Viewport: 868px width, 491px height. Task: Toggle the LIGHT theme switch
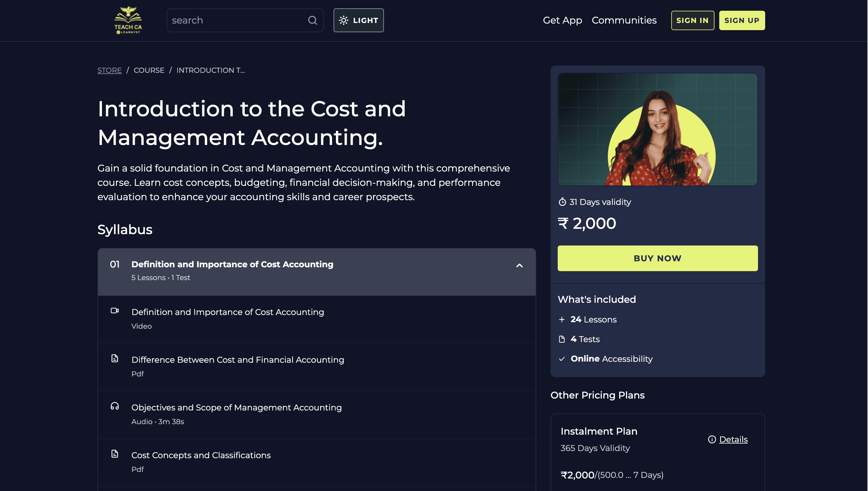(x=358, y=20)
